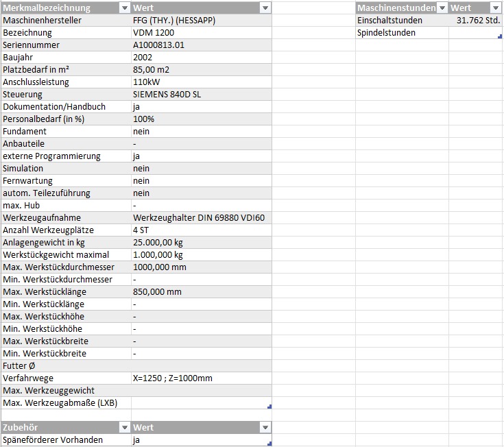Image resolution: width=504 pixels, height=447 pixels.
Task: Select the Baujahr value 2002
Action: click(x=201, y=58)
